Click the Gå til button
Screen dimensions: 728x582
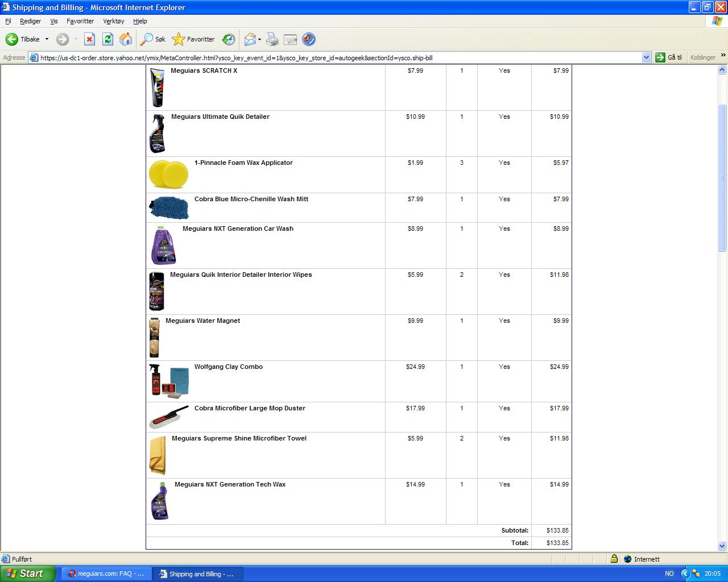[x=669, y=57]
